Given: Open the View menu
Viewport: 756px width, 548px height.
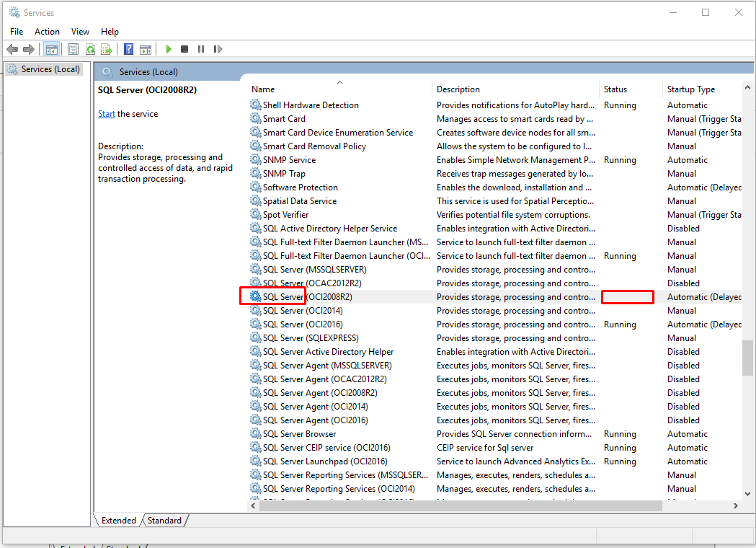Looking at the screenshot, I should coord(80,31).
